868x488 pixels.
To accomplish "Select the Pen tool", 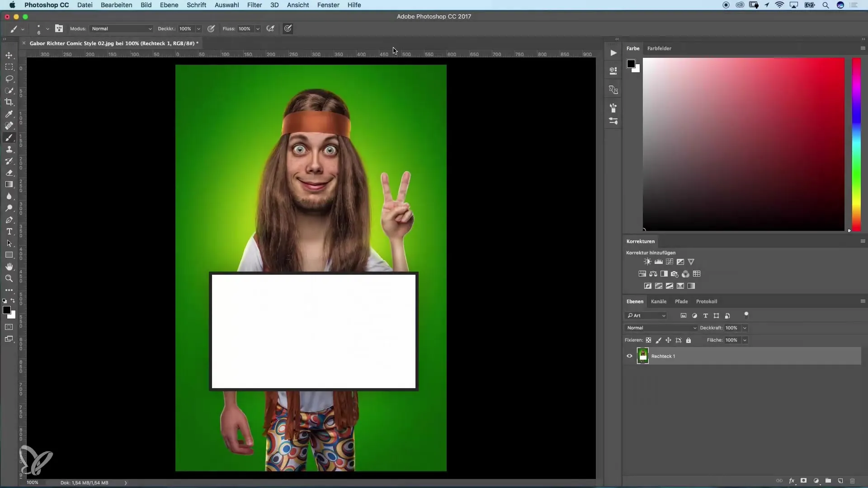I will point(9,220).
